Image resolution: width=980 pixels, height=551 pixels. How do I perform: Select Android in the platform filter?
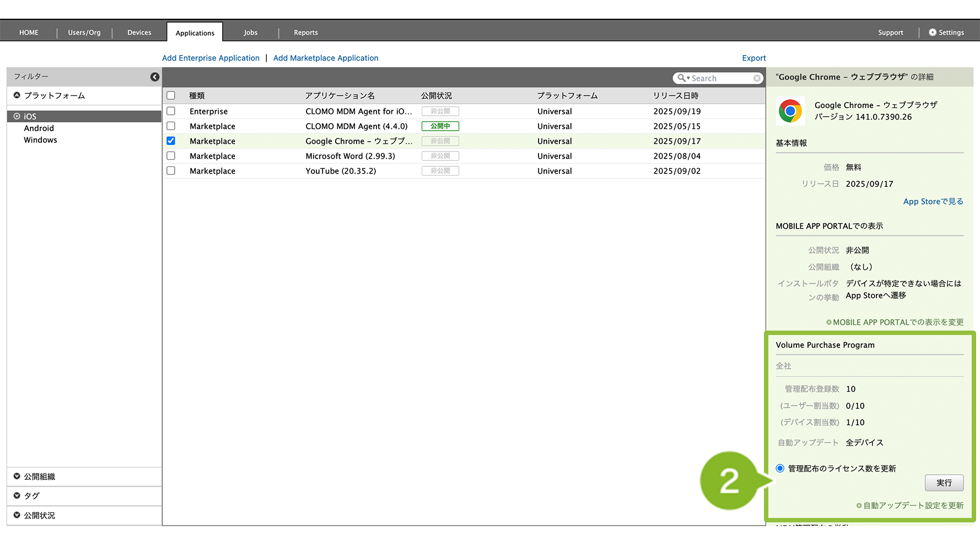click(39, 128)
